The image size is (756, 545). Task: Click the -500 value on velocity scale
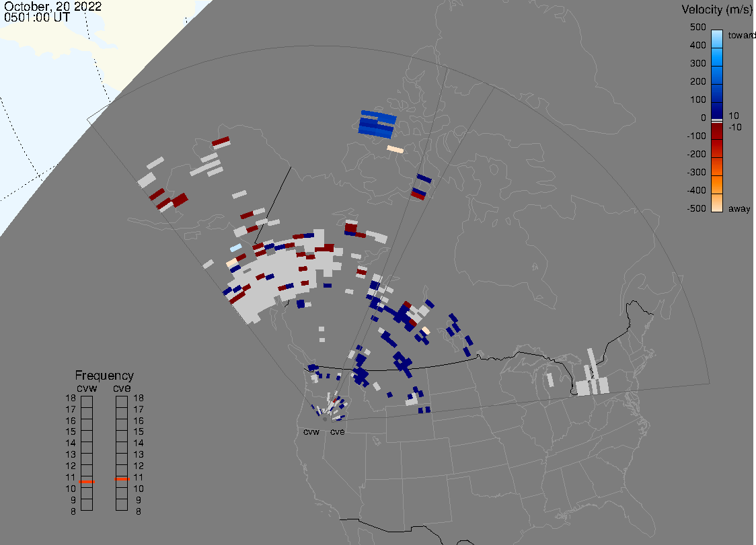696,208
